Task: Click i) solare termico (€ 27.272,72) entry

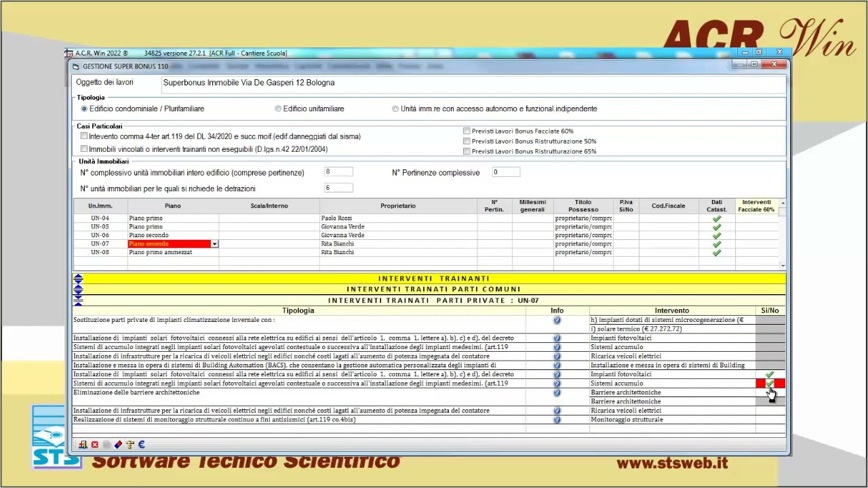Action: [673, 329]
